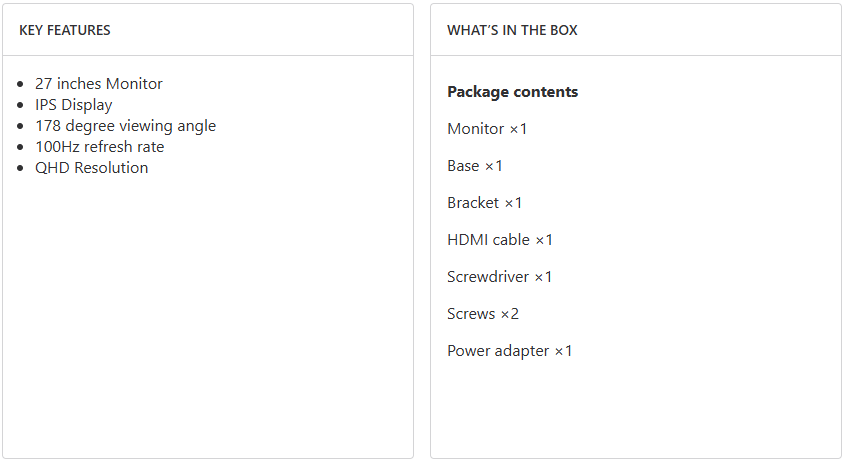Select the "Power adapter ×1" line
The height and width of the screenshot is (462, 850).
tap(510, 351)
